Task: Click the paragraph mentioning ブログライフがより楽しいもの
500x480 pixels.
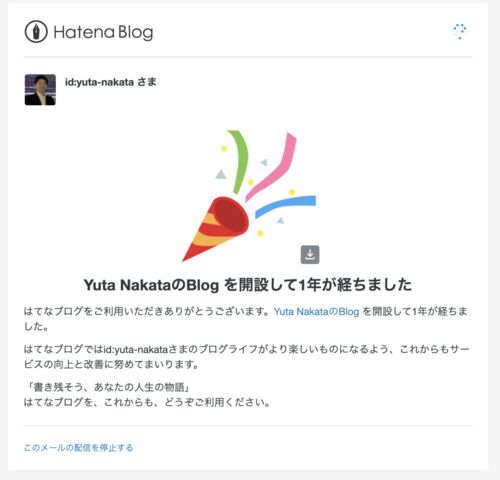Action: (247, 357)
